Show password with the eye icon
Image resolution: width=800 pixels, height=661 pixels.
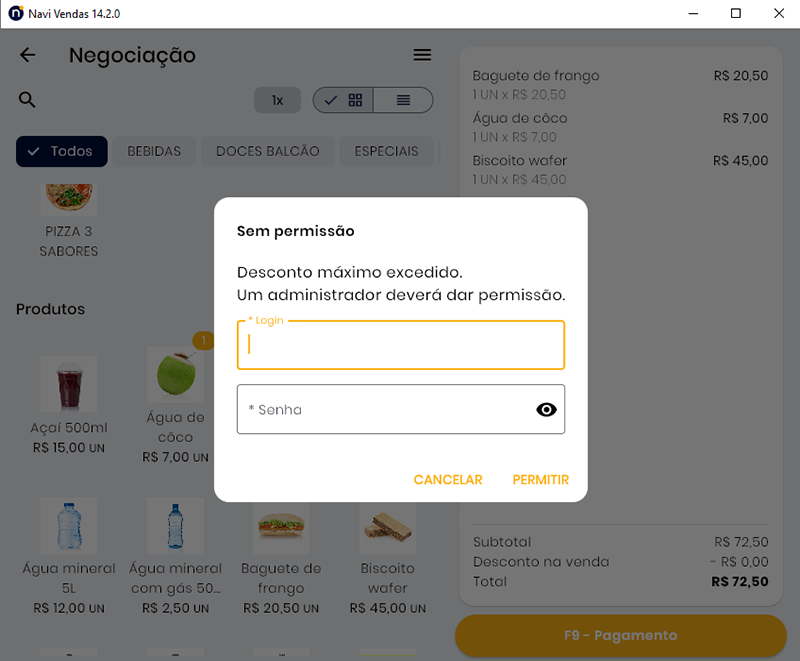546,409
